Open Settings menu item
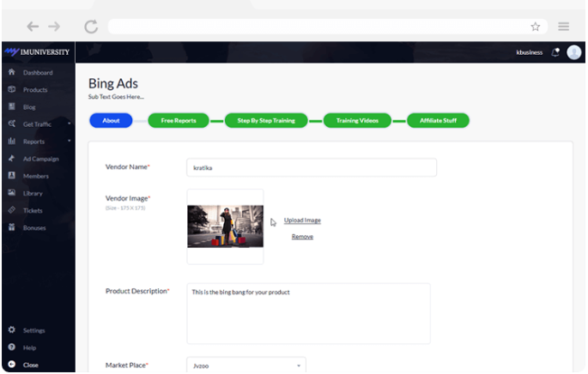588x374 pixels. pos(33,330)
